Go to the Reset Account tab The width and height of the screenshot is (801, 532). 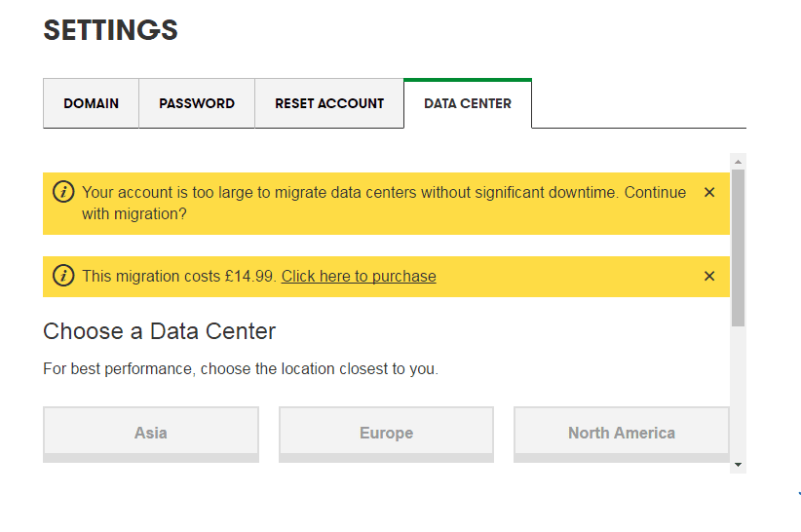click(329, 103)
